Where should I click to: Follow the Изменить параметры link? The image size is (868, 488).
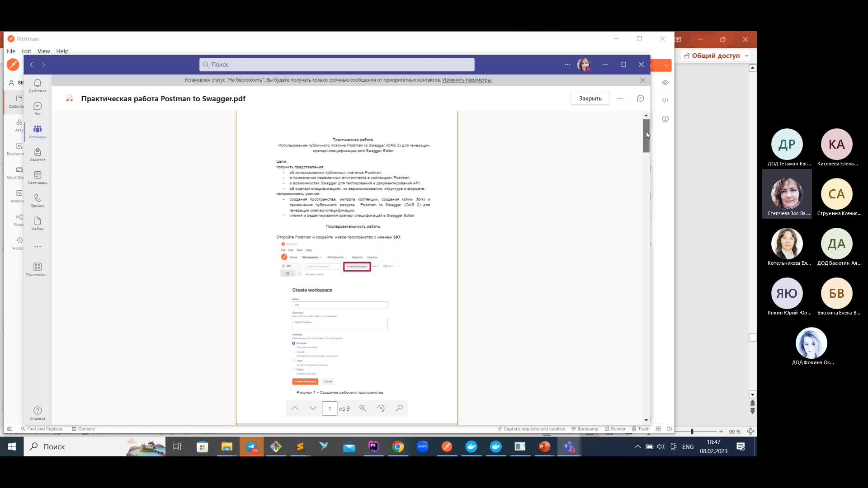[x=467, y=80]
